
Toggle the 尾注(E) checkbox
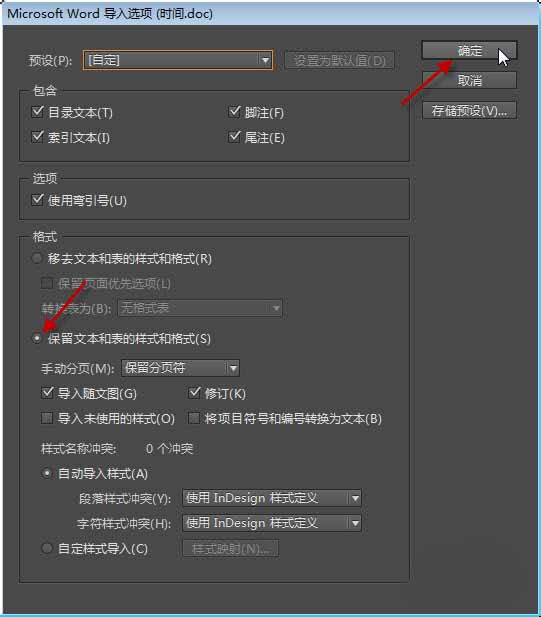[x=234, y=137]
